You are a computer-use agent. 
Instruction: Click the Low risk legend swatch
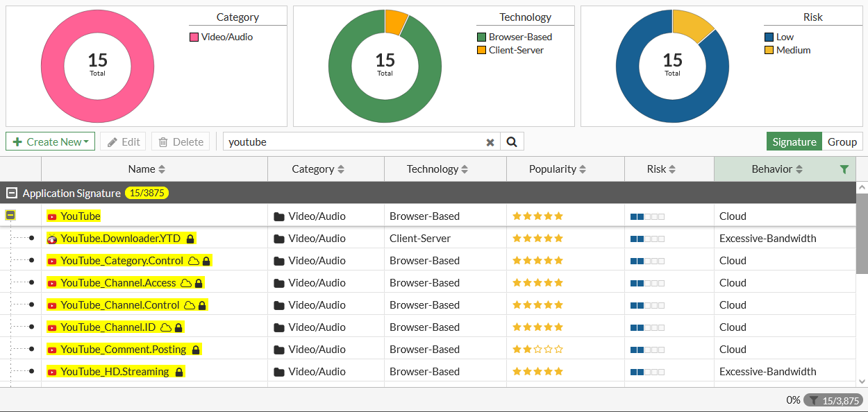click(769, 37)
